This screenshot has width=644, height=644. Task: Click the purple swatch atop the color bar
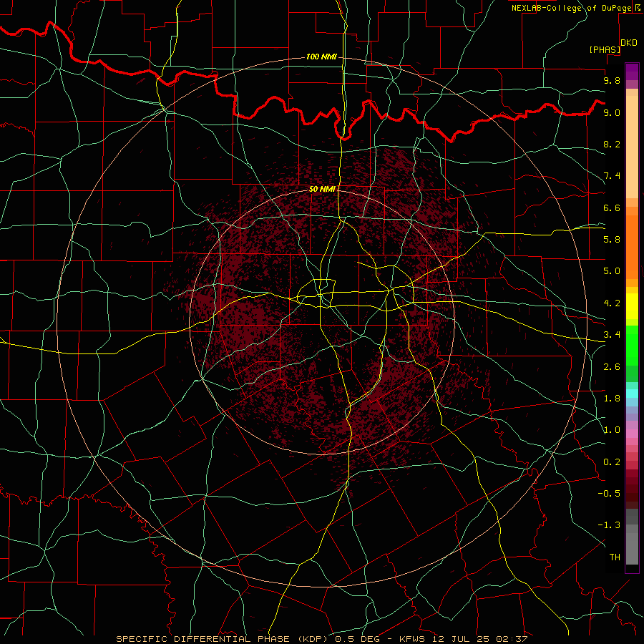(632, 72)
